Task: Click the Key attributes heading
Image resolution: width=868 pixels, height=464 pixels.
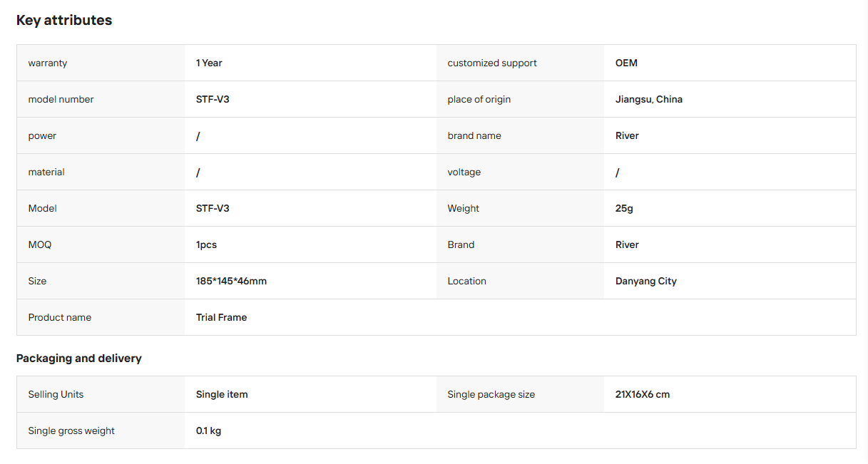Action: pyautogui.click(x=64, y=20)
